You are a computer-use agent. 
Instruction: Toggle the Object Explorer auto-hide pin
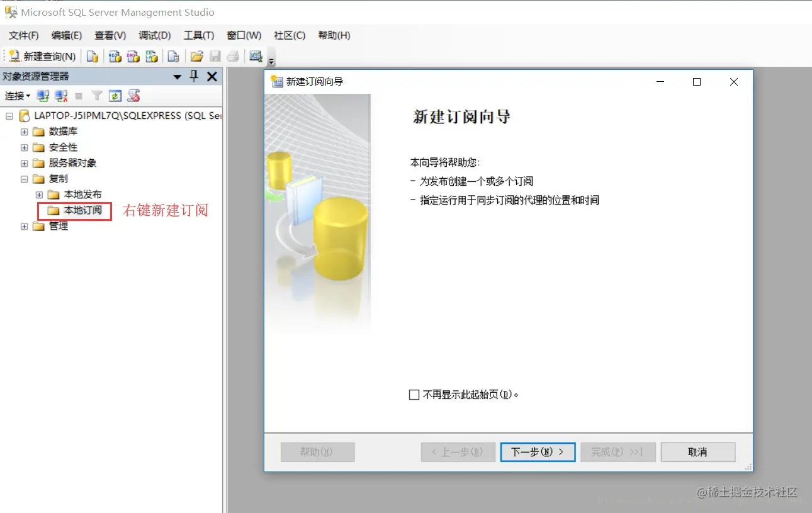coord(195,76)
